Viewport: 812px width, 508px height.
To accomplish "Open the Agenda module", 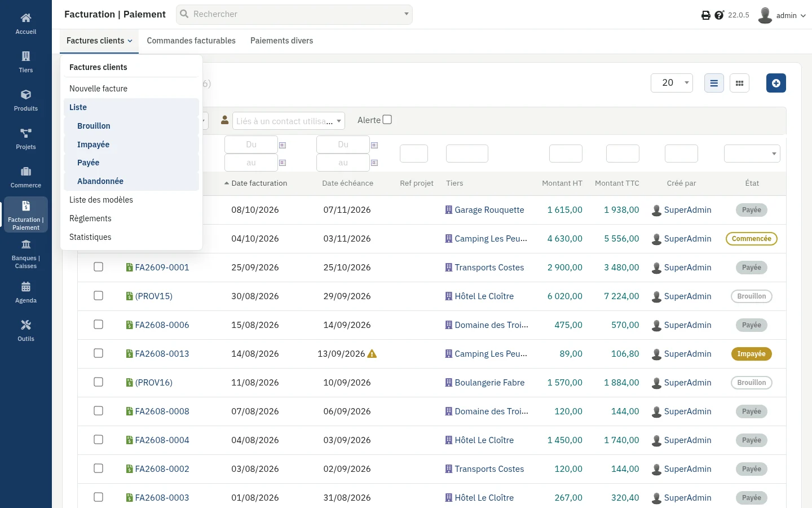I will [x=26, y=291].
